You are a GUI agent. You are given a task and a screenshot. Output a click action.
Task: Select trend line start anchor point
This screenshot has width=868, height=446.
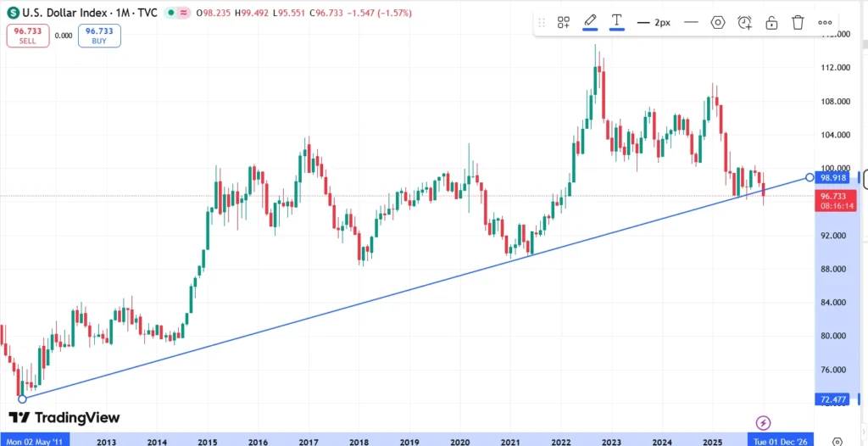tap(22, 399)
